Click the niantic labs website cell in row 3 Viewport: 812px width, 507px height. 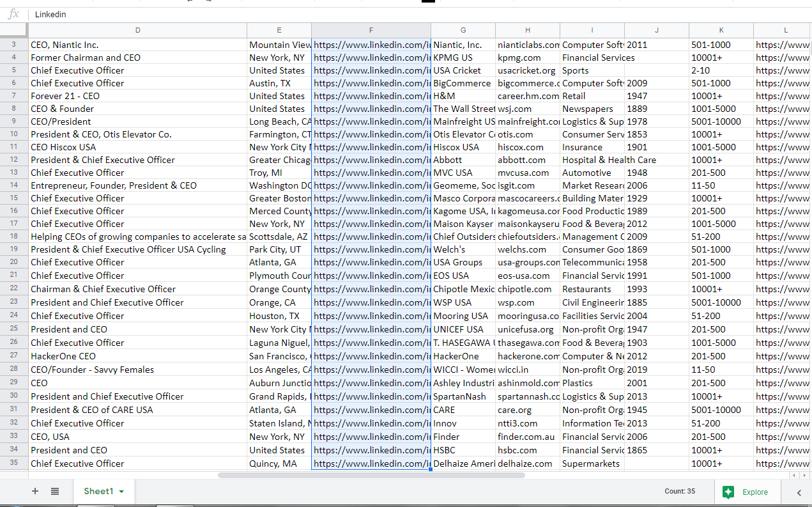pyautogui.click(x=528, y=45)
